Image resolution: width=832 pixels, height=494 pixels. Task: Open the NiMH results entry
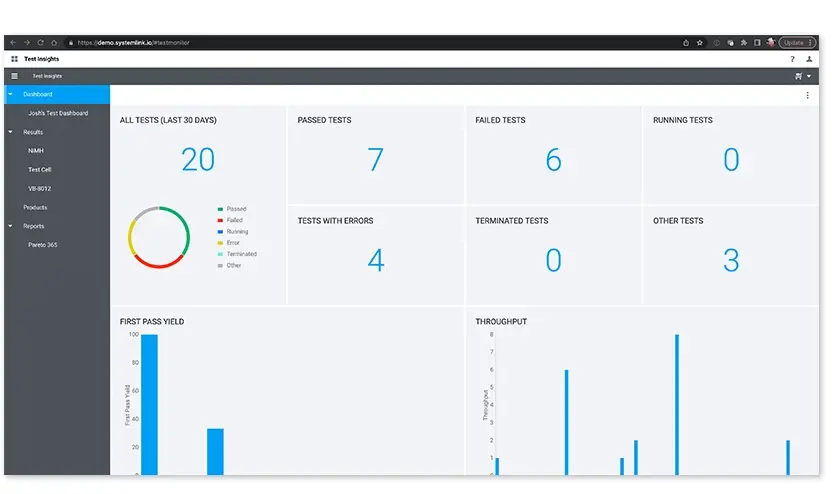(x=36, y=151)
